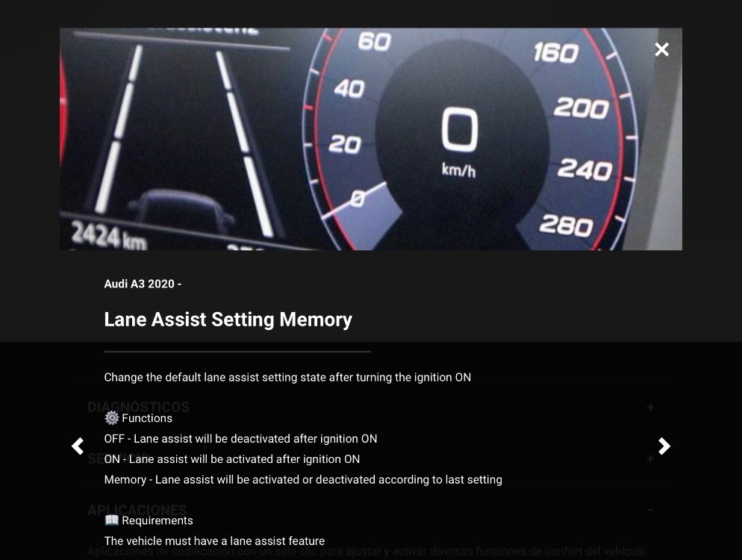Click the Functions section heading text
Image resolution: width=742 pixels, height=560 pixels.
[147, 418]
